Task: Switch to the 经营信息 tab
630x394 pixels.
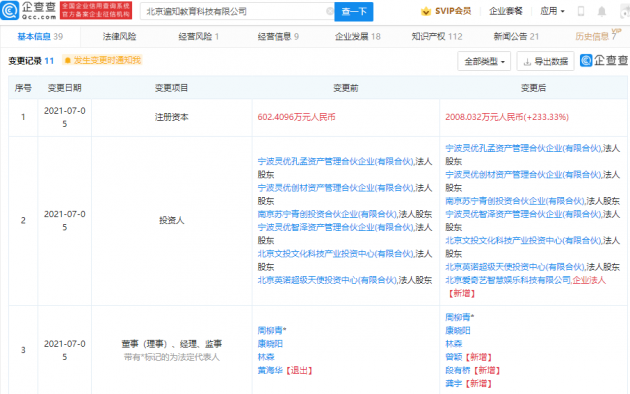Action: click(278, 37)
